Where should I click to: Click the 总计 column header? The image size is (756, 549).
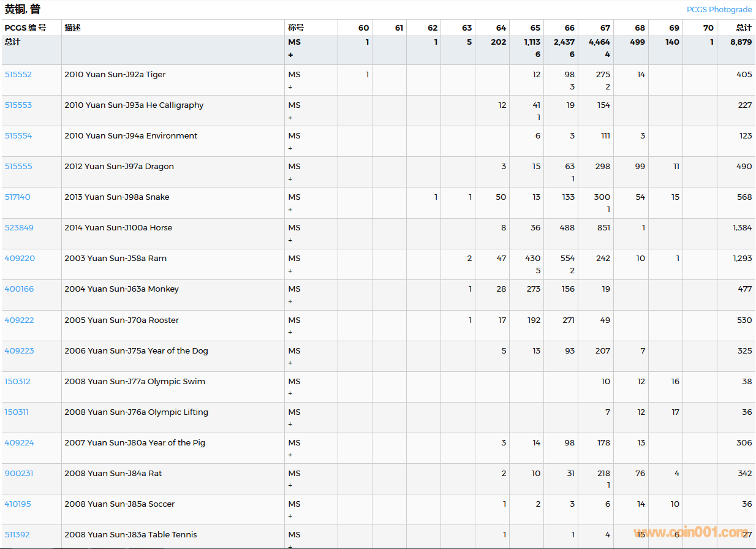(x=744, y=28)
